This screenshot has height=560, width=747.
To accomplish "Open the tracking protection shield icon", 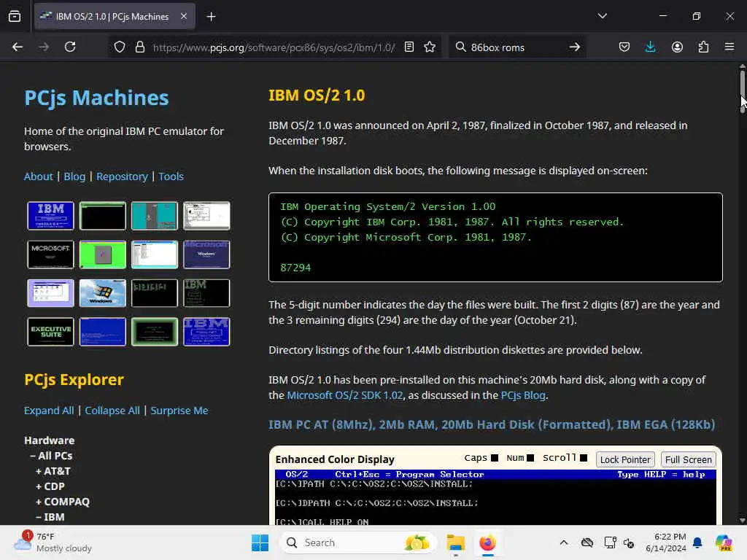I will click(120, 47).
